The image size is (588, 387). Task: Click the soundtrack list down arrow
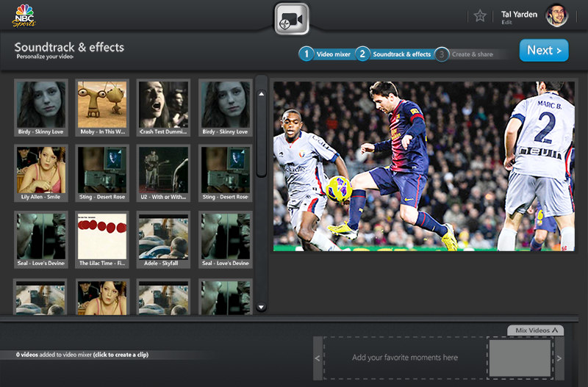(262, 307)
